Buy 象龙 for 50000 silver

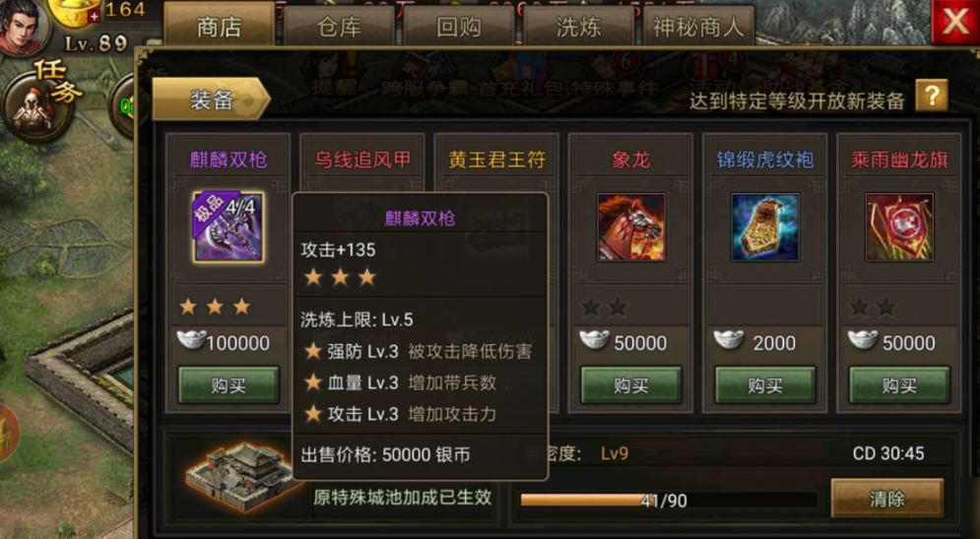(x=630, y=384)
